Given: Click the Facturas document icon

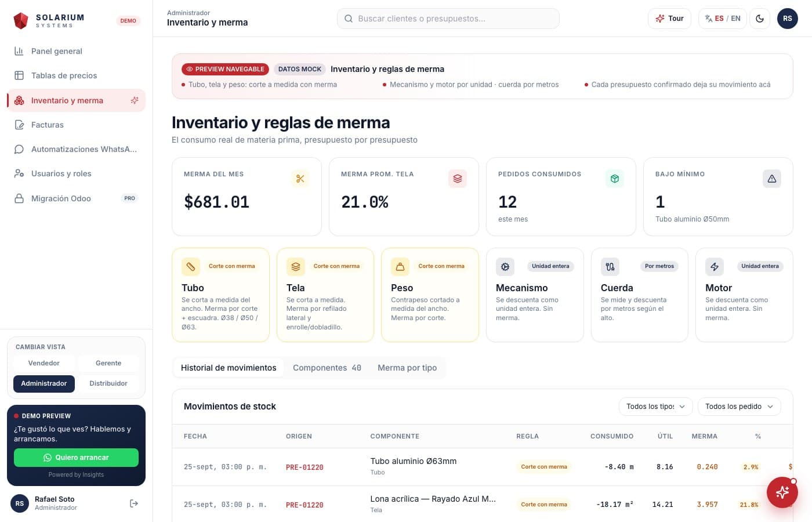Looking at the screenshot, I should pos(19,125).
